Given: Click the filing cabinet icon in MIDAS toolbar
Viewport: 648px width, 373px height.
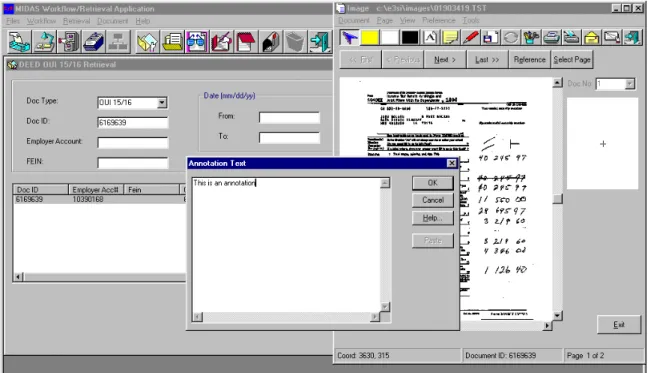Looking at the screenshot, I should (x=69, y=42).
